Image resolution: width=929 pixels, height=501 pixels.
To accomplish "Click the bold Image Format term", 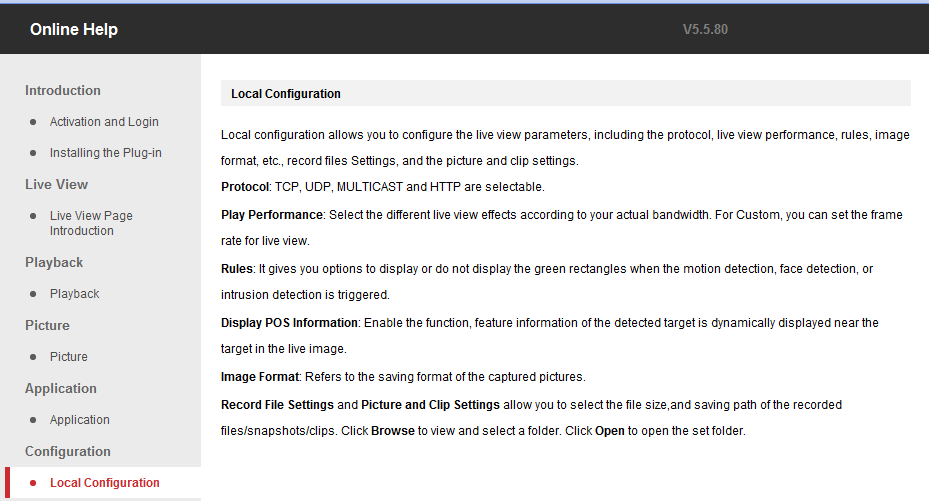I will point(260,377).
